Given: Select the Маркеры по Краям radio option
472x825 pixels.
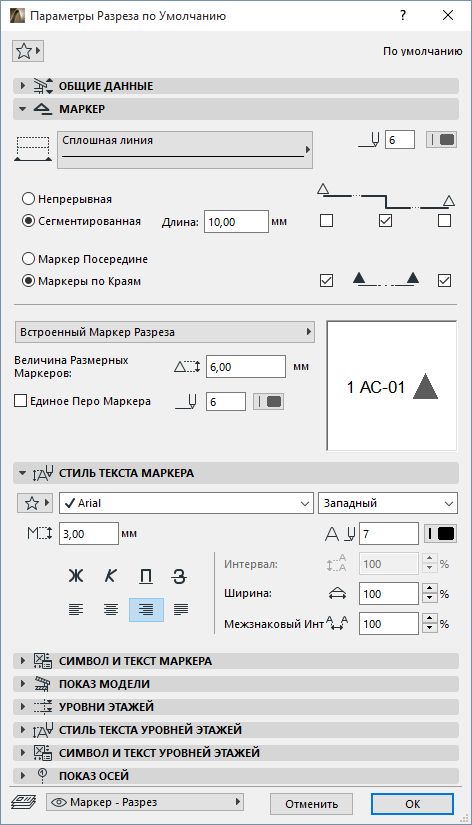Looking at the screenshot, I should tap(28, 281).
